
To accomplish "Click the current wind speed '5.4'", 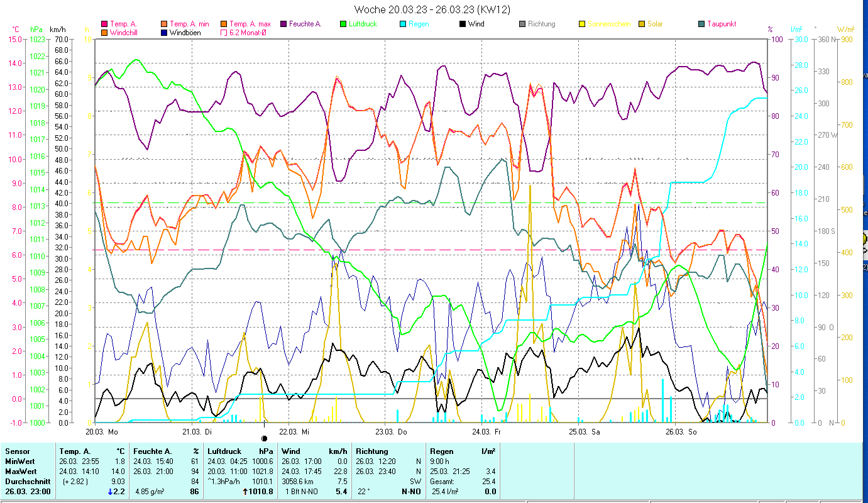I will pos(342,492).
